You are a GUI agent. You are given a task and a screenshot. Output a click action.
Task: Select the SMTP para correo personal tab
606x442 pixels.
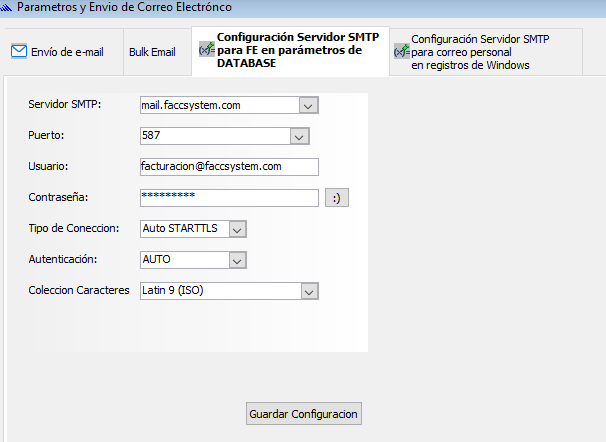(470, 52)
